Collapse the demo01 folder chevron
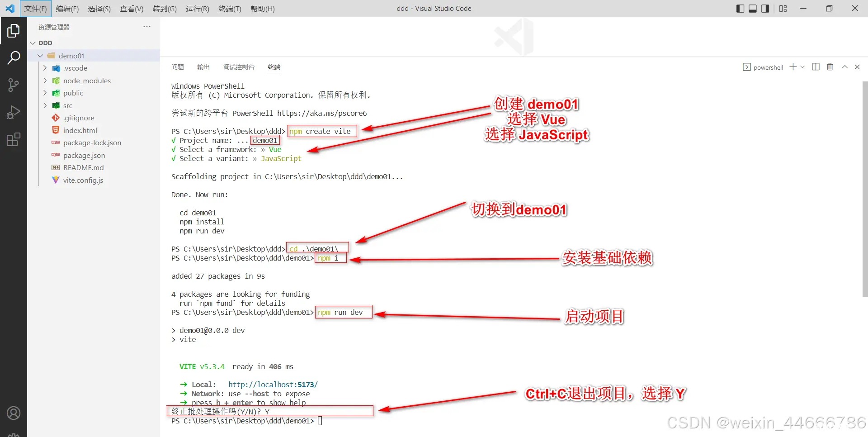The image size is (868, 437). [x=40, y=56]
